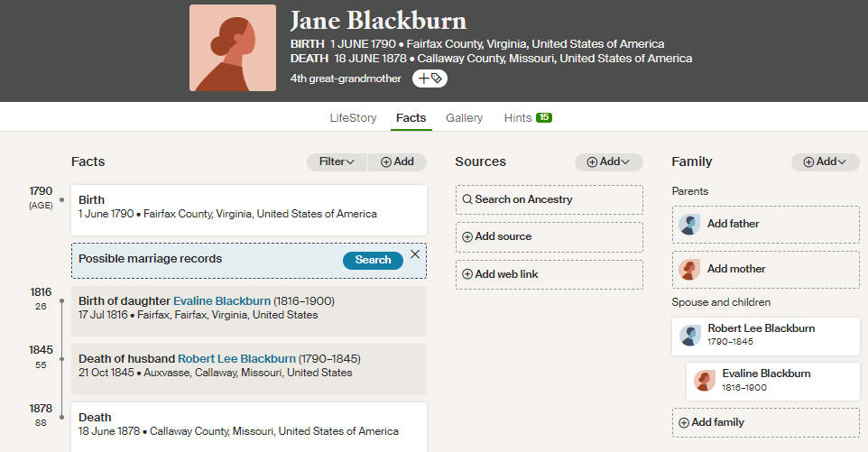This screenshot has height=452, width=868.
Task: Click the plus icon on Add web link
Action: click(467, 274)
